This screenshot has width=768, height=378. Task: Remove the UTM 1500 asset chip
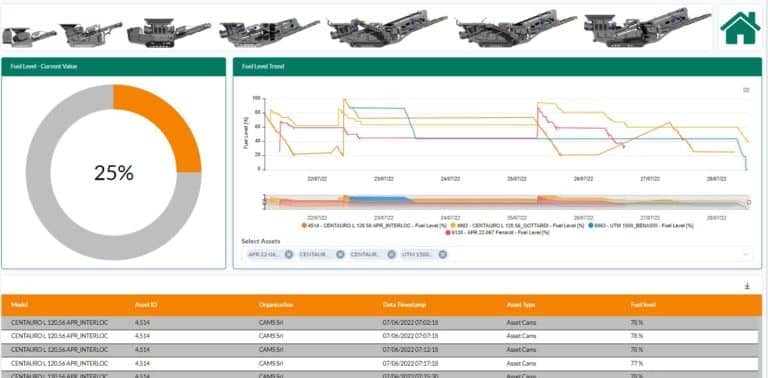pyautogui.click(x=442, y=254)
